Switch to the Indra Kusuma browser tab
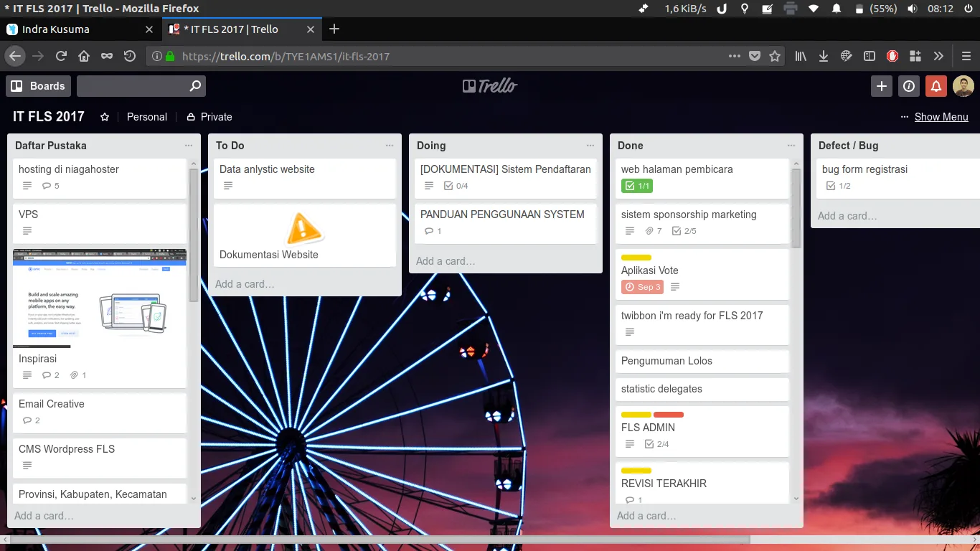980x551 pixels. point(80,29)
